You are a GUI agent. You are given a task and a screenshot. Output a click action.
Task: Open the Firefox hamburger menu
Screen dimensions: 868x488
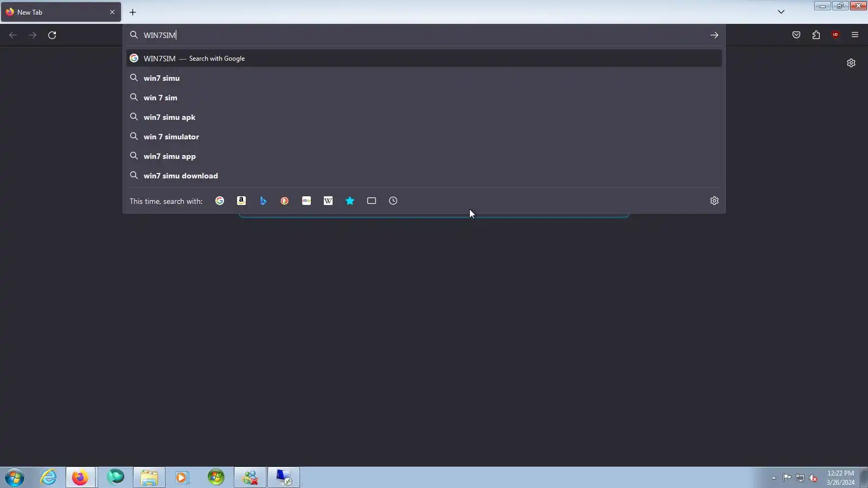click(x=855, y=35)
